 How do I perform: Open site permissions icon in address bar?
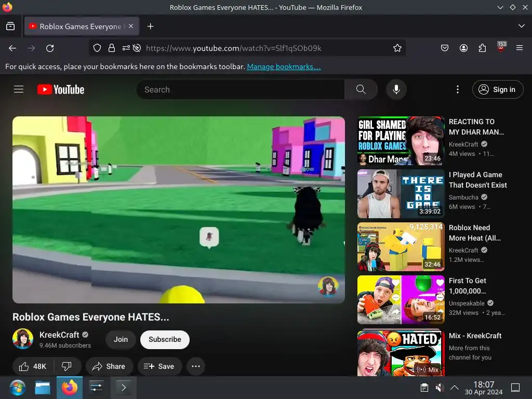pyautogui.click(x=126, y=48)
